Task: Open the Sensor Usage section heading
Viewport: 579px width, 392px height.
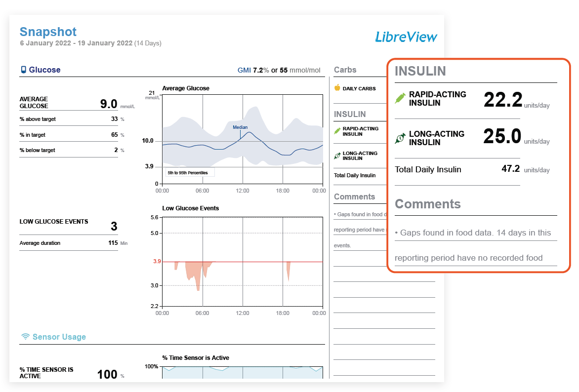Action: coord(59,337)
